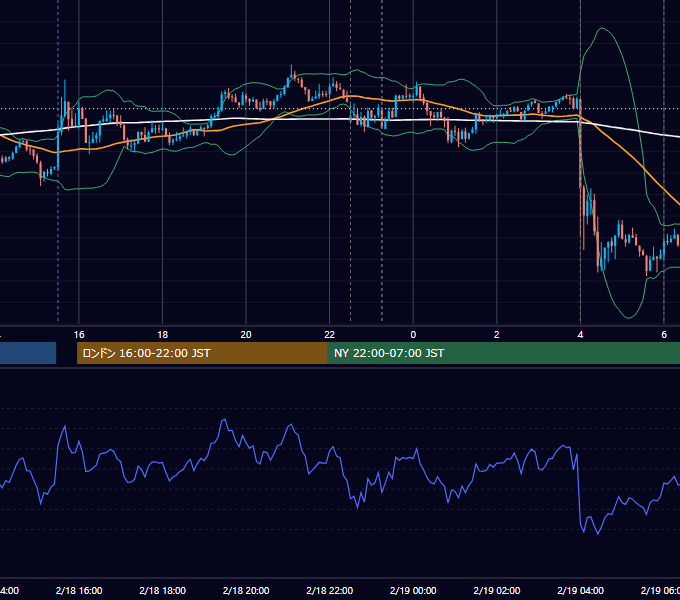Viewport: 680px width, 600px height.
Task: Click the 2/19 00:00 time label
Action: tap(413, 590)
